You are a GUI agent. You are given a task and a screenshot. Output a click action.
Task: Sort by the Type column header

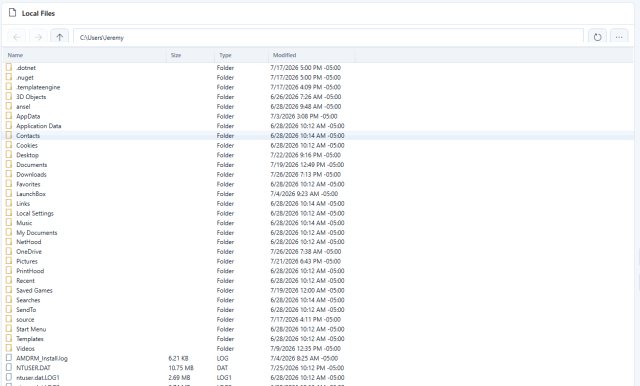pyautogui.click(x=225, y=55)
